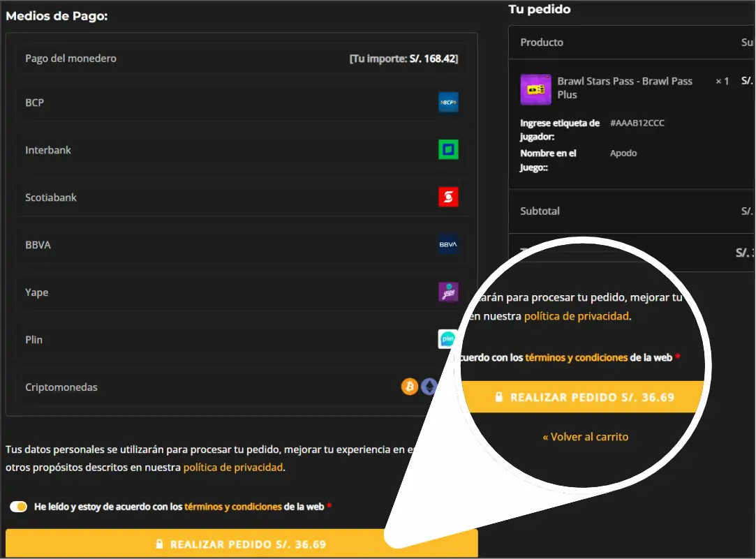This screenshot has width=756, height=559.
Task: Choose BBVA as payment method
Action: click(242, 245)
